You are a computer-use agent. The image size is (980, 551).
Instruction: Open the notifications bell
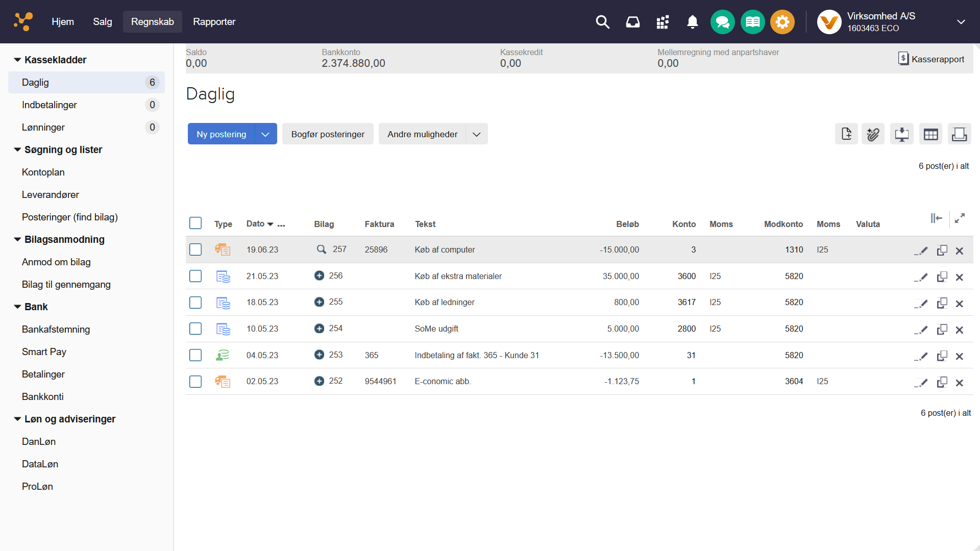click(692, 22)
